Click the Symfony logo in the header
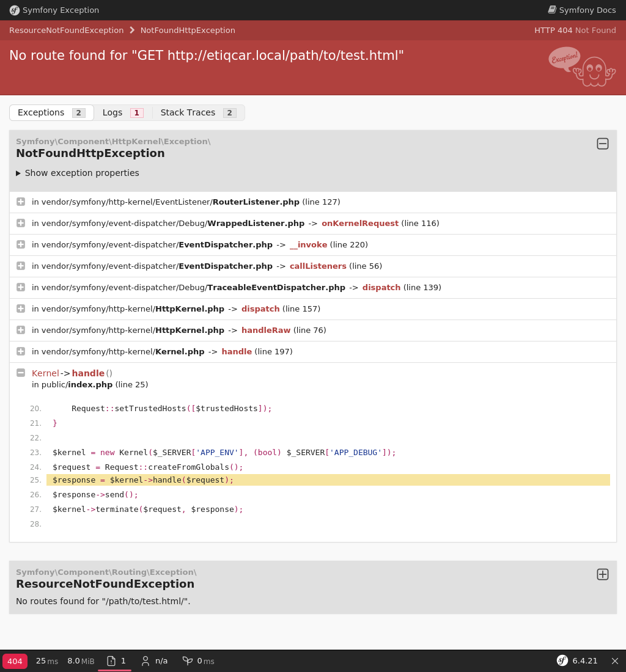 click(x=15, y=10)
